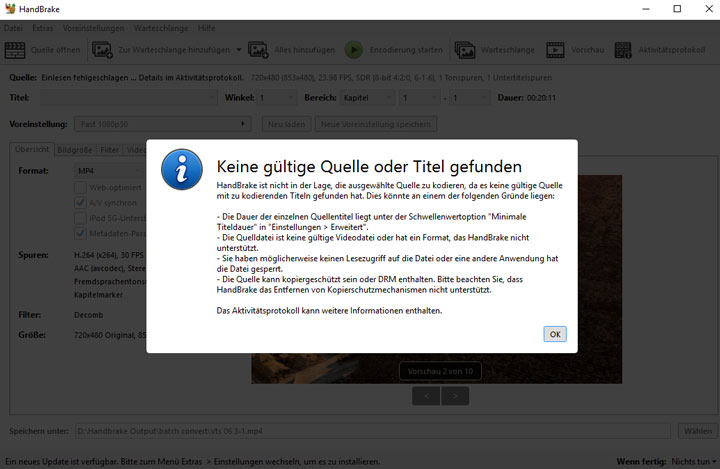Open the Format MP4 dropdown
The height and width of the screenshot is (469, 720).
tap(110, 171)
